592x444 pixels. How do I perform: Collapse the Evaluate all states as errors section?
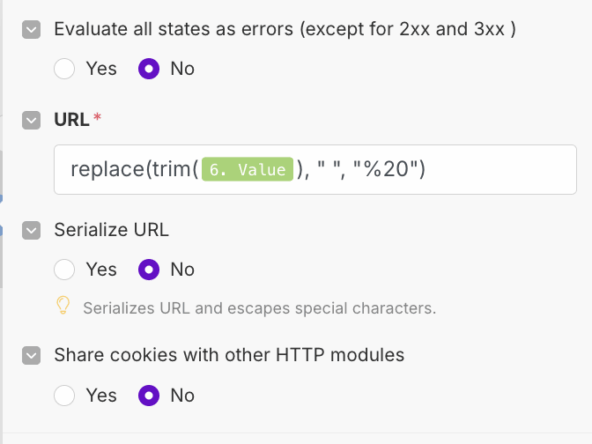[31, 29]
